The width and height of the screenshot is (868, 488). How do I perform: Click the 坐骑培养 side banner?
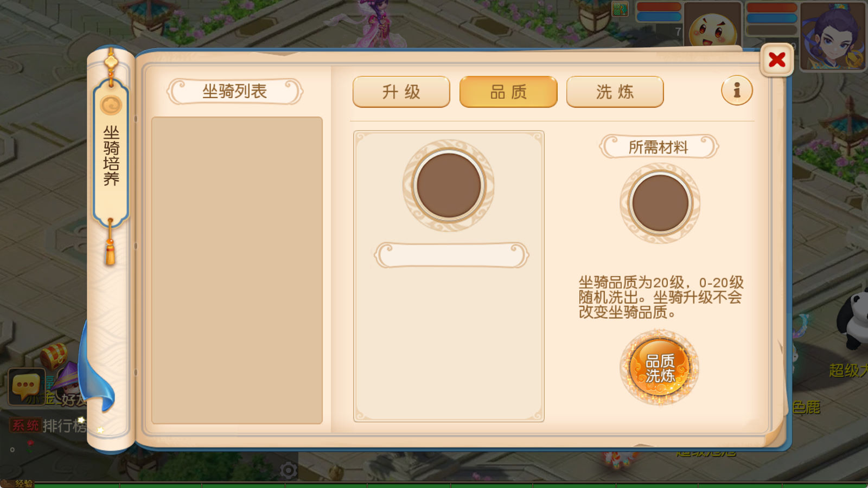point(111,155)
